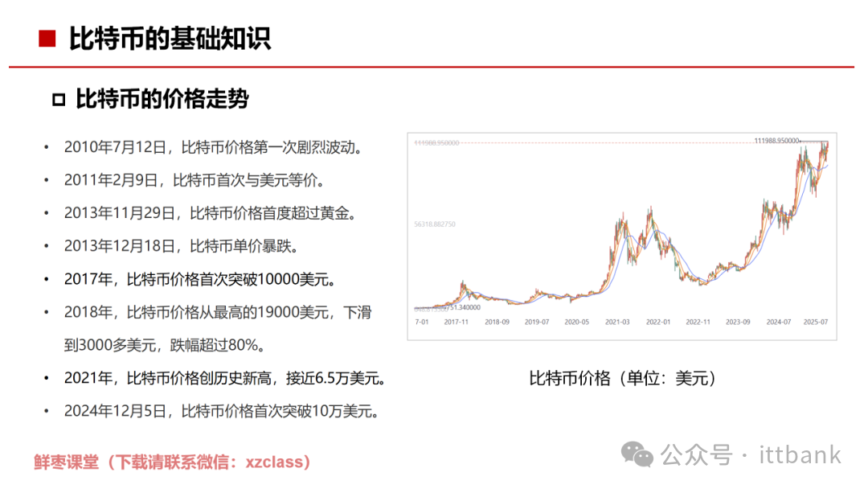Toggle the 2021年 record high bullet item
The height and width of the screenshot is (489, 868).
pyautogui.click(x=226, y=378)
